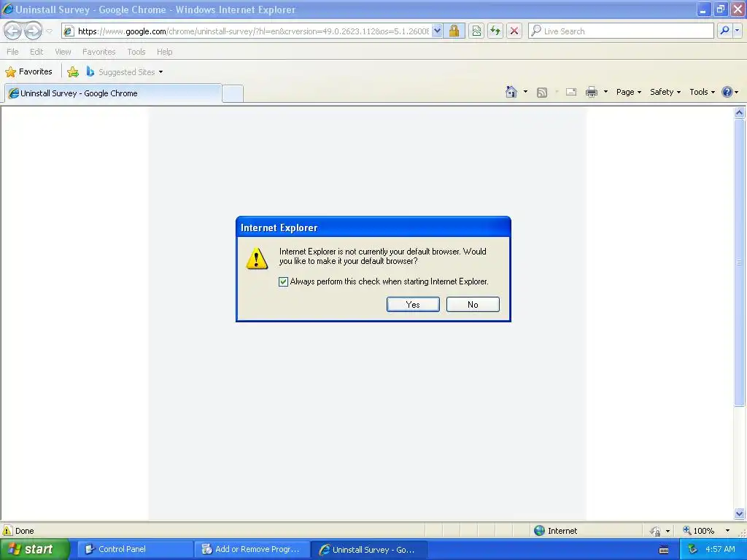
Task: Click the search magnifier button
Action: (724, 31)
